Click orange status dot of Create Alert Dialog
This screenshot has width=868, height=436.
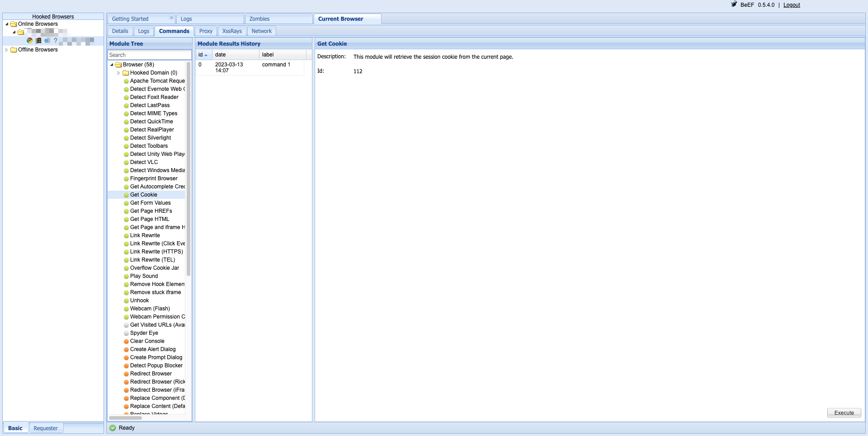[127, 350]
